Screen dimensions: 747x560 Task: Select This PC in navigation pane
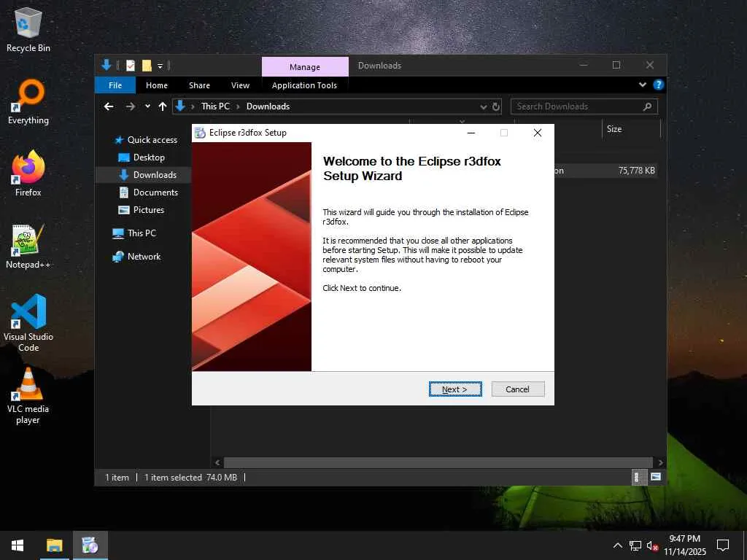[142, 233]
